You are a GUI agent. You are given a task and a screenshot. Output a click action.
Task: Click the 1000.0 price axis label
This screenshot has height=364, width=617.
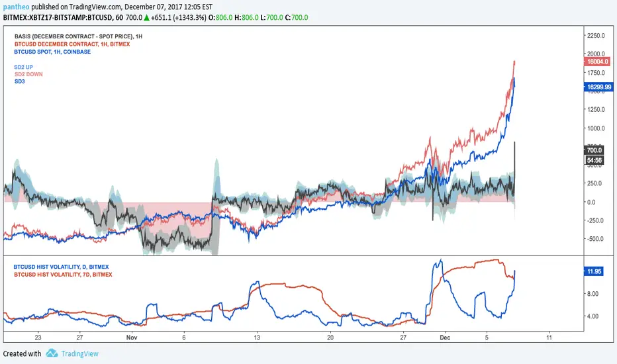(596, 128)
